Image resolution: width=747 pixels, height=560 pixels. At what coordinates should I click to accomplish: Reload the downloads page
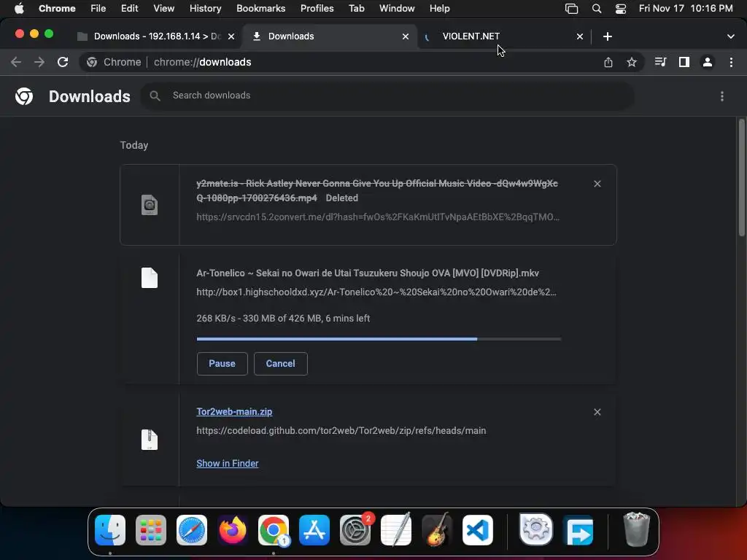(x=63, y=62)
